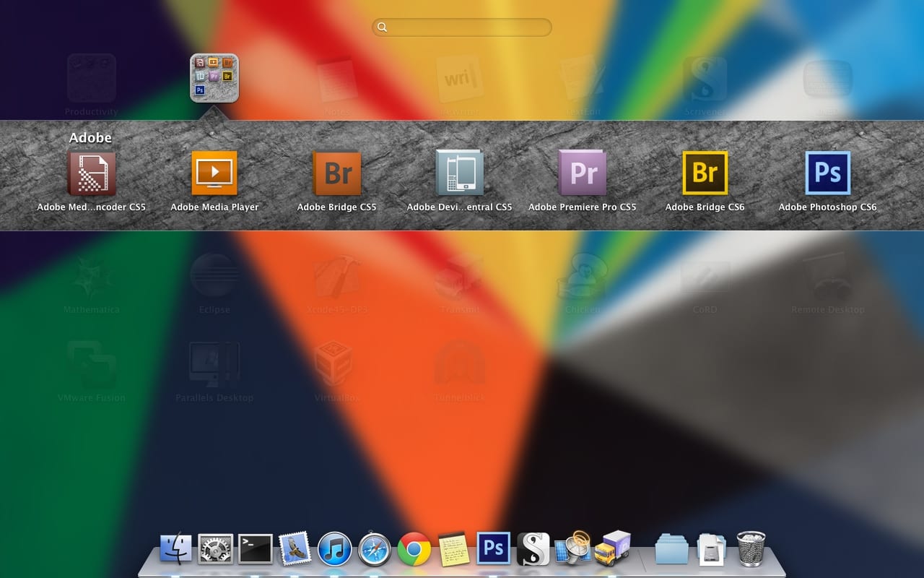Open Adobe Media Player in the folder

tap(214, 173)
